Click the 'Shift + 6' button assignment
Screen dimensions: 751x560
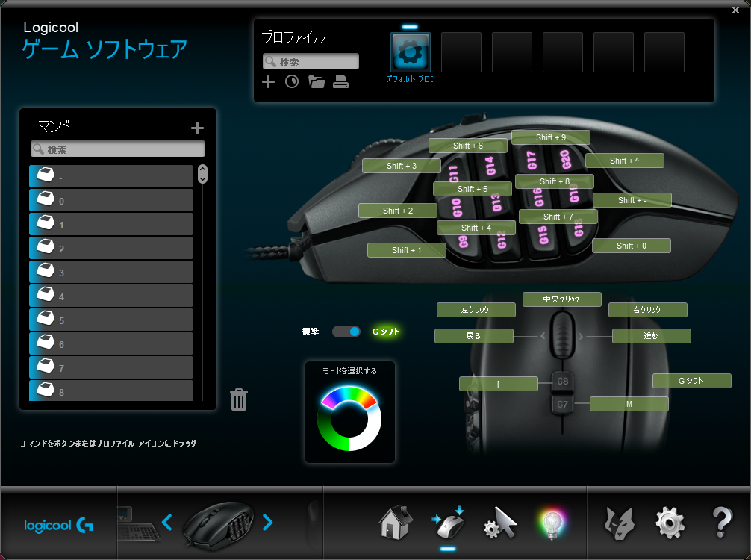tap(468, 146)
